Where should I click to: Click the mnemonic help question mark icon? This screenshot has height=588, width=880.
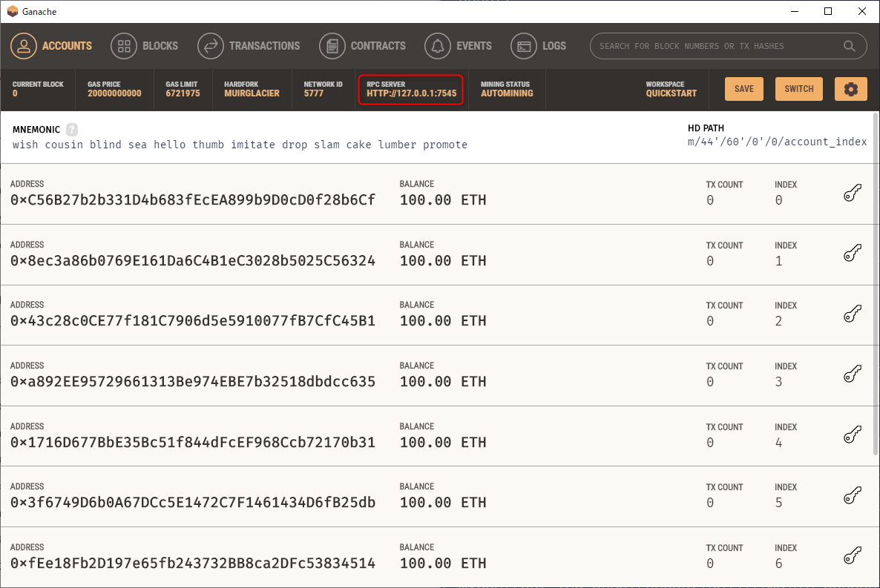72,129
